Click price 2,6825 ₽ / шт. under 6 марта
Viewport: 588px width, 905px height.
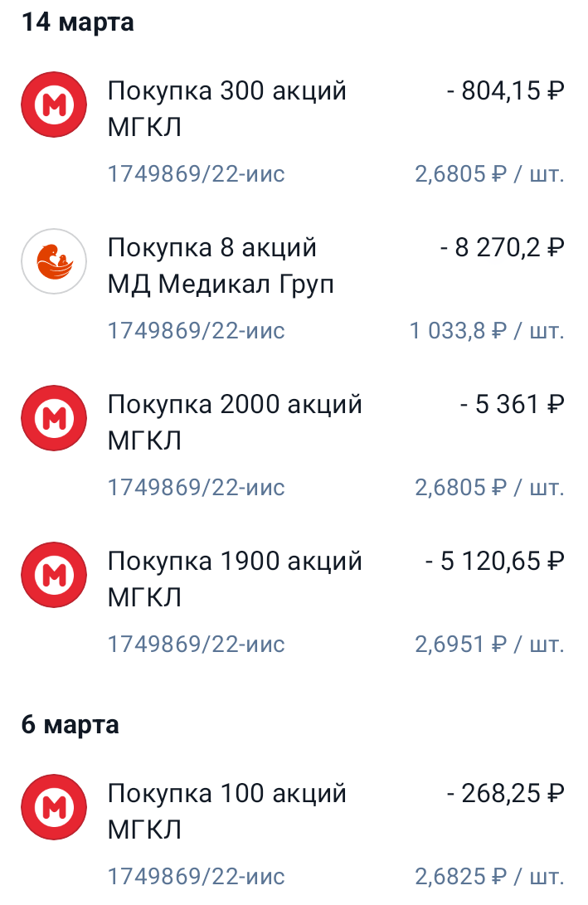tap(489, 875)
